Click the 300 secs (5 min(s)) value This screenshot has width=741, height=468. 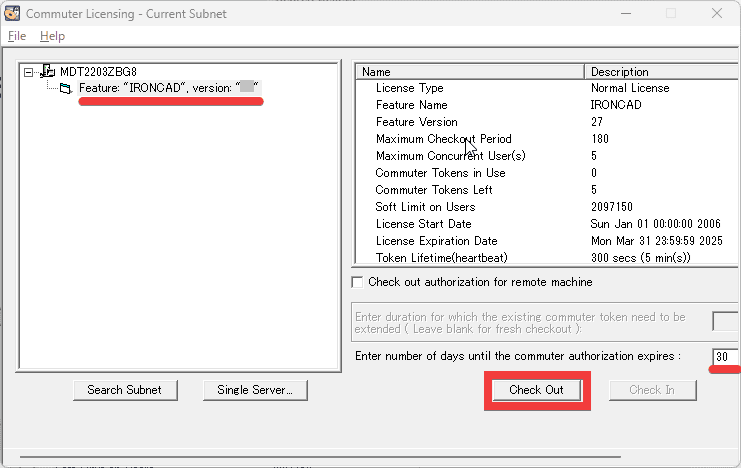[x=640, y=258]
